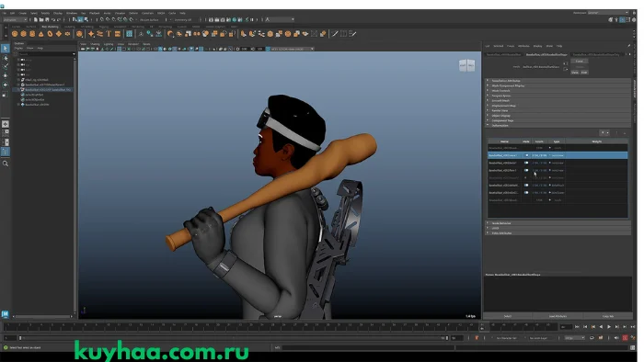Click the Script Editor icon at bottom right
Viewport: 644px width, 362px height.
point(633,347)
